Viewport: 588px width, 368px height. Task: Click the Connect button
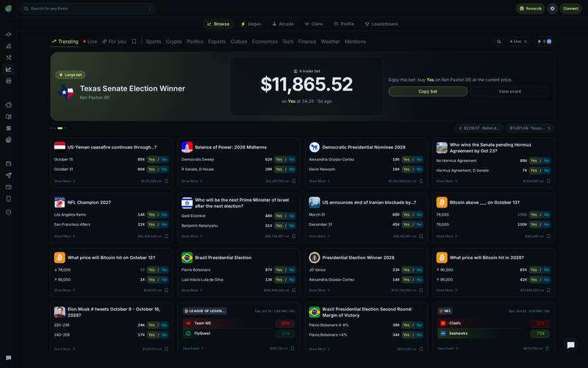coord(571,8)
